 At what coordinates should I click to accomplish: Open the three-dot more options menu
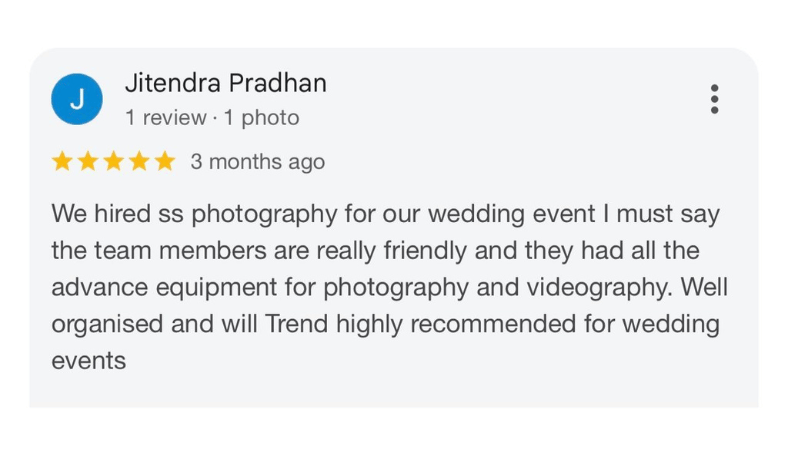(714, 99)
